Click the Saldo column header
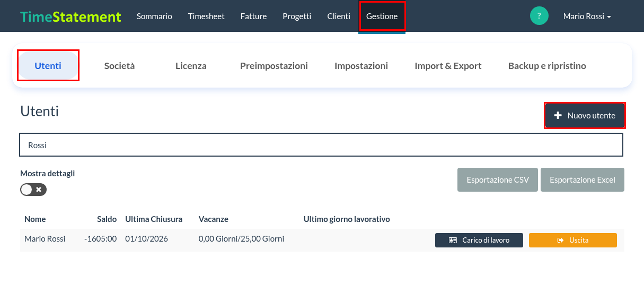The height and width of the screenshot is (283, 644). [x=107, y=219]
